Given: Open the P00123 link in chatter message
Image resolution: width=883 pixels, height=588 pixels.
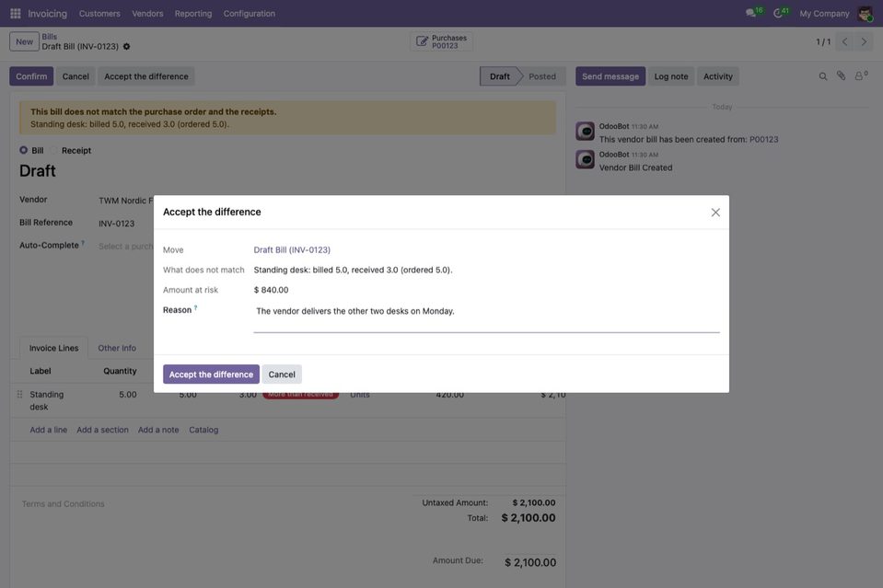Looking at the screenshot, I should pos(763,140).
